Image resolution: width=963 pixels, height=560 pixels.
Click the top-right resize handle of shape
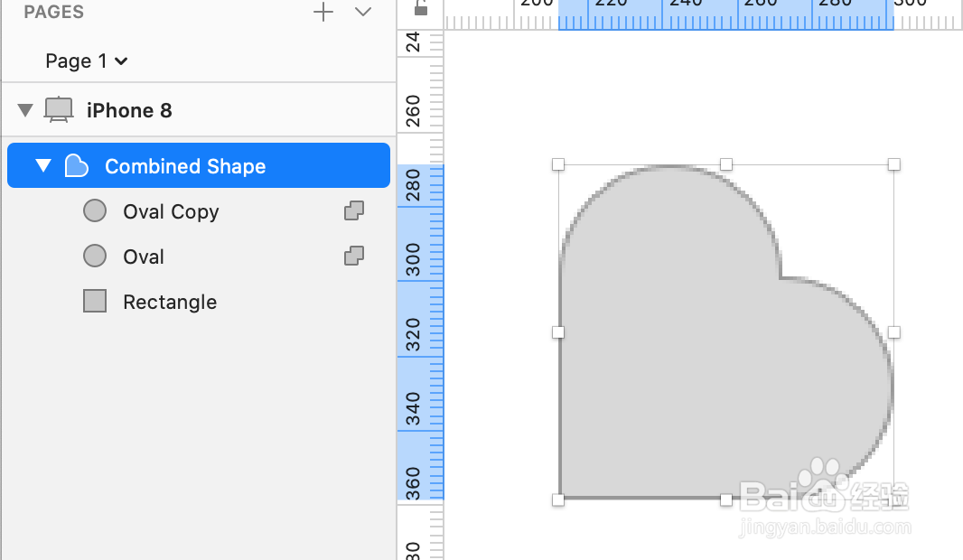pyautogui.click(x=894, y=164)
